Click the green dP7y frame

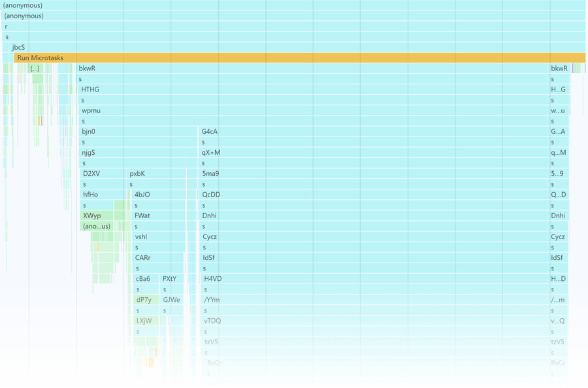pyautogui.click(x=146, y=300)
